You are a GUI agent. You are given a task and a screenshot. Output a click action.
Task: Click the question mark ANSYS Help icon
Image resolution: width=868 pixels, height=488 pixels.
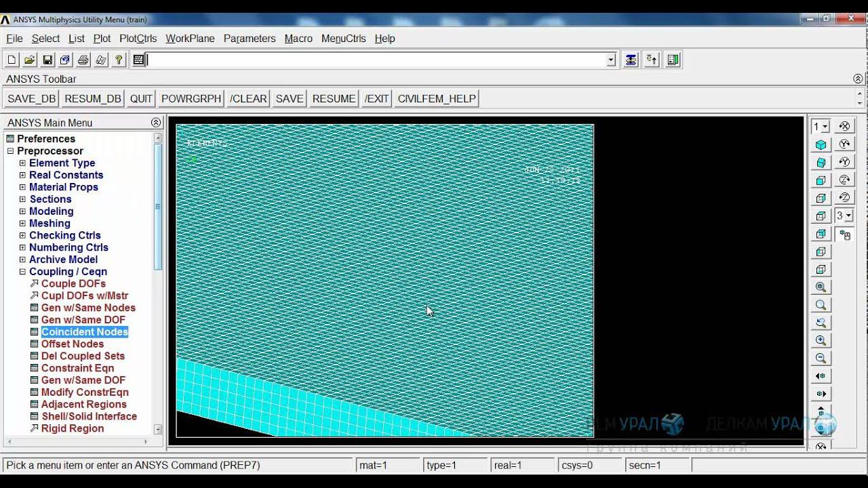pyautogui.click(x=119, y=60)
